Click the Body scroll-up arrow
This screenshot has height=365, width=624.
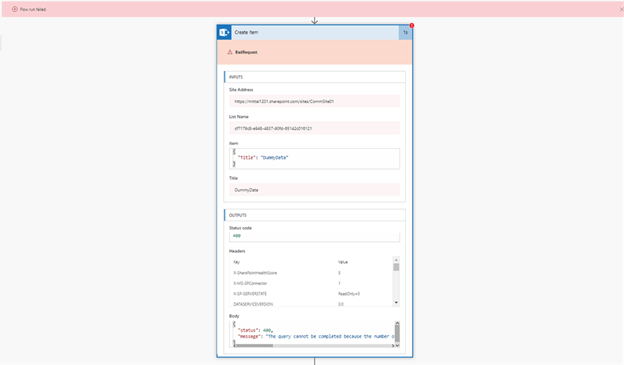(397, 323)
